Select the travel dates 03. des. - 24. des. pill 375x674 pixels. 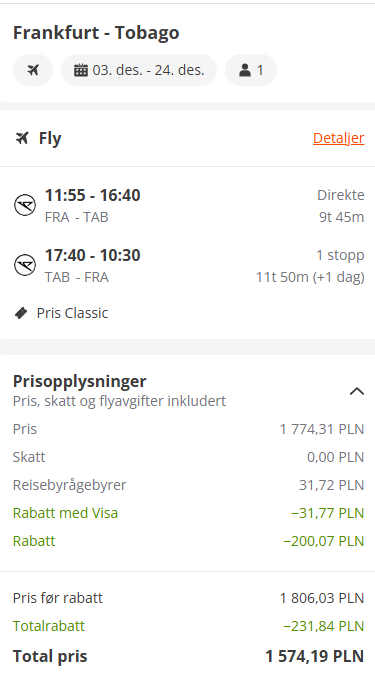tap(139, 70)
